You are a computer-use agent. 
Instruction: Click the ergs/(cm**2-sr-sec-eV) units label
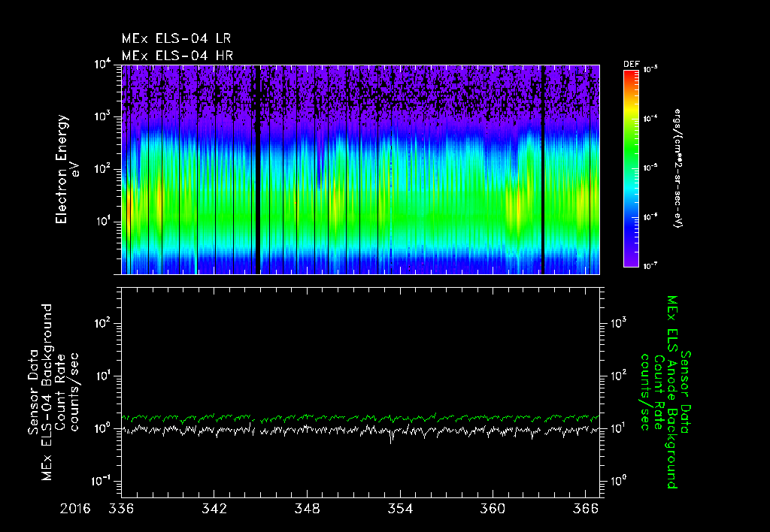coord(678,168)
